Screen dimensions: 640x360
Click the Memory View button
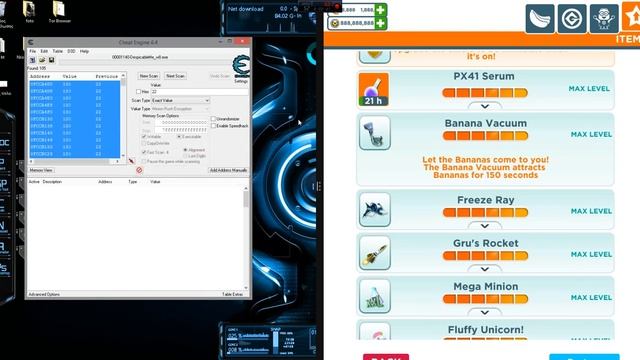[x=41, y=170]
